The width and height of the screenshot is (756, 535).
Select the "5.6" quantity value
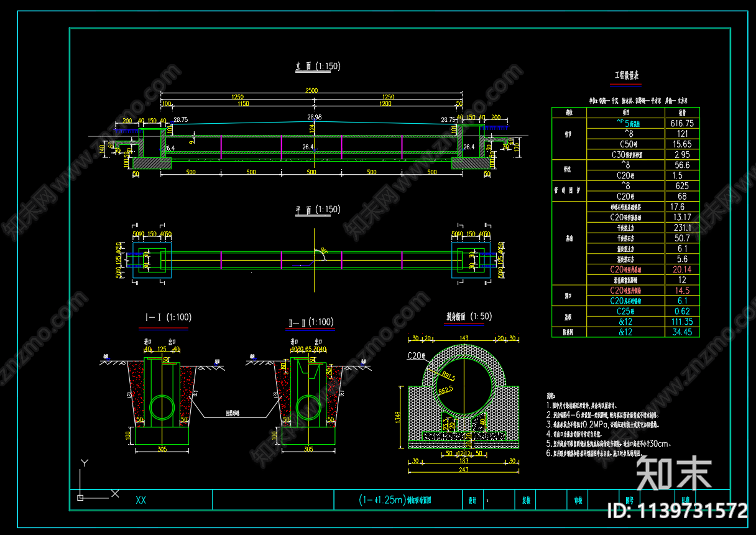(x=682, y=259)
